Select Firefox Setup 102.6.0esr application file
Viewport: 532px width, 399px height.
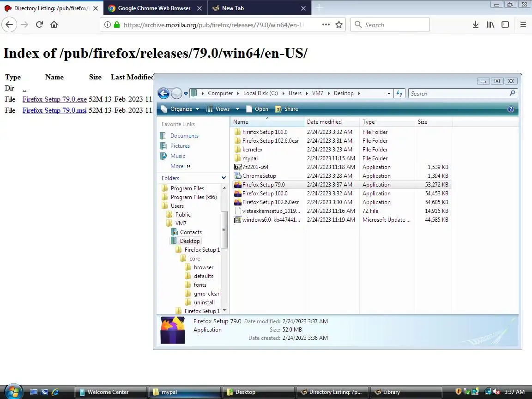pos(341,202)
